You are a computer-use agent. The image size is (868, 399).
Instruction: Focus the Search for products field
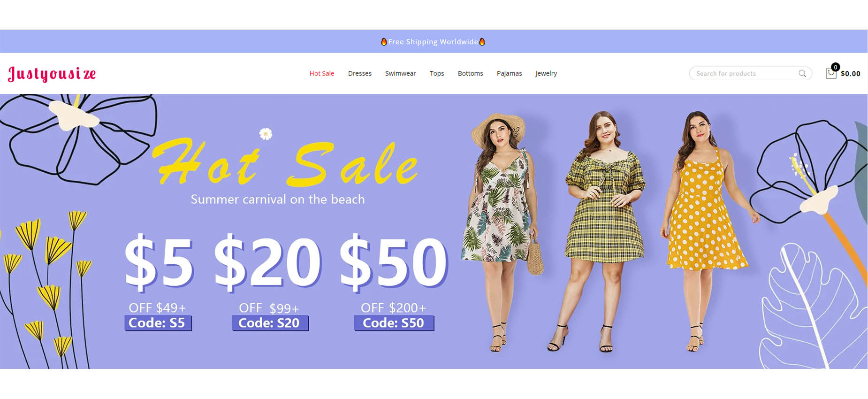750,73
